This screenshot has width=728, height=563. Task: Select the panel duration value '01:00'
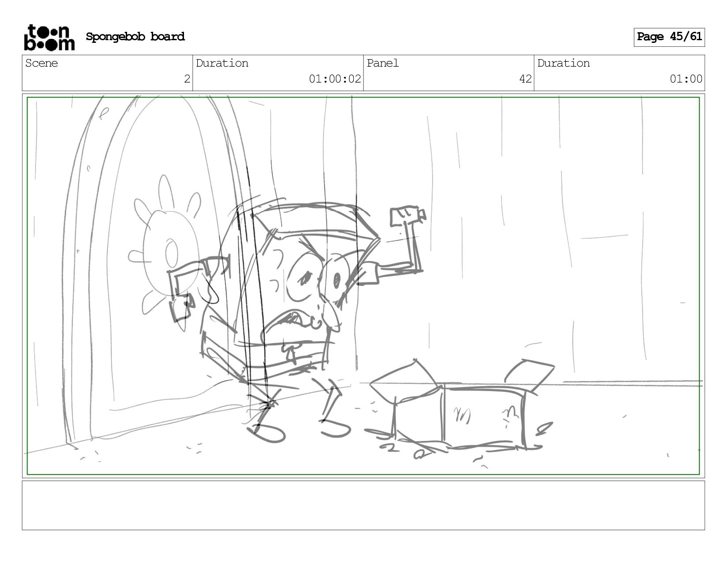coord(686,79)
